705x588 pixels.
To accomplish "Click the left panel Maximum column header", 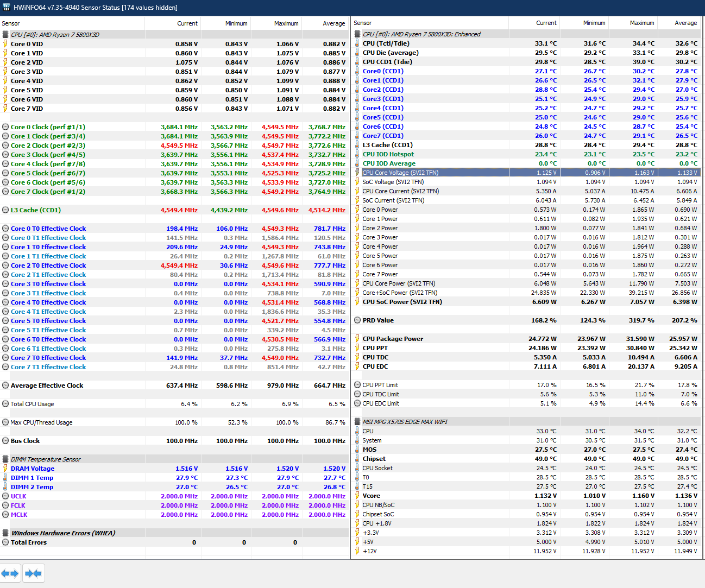I will click(x=276, y=23).
